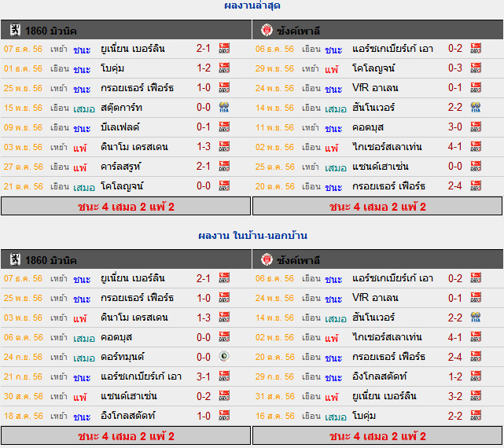Viewport: 504px width, 448px height.
Task: Click the St. Pauli summary bar in the home-away table
Action: pyautogui.click(x=377, y=435)
